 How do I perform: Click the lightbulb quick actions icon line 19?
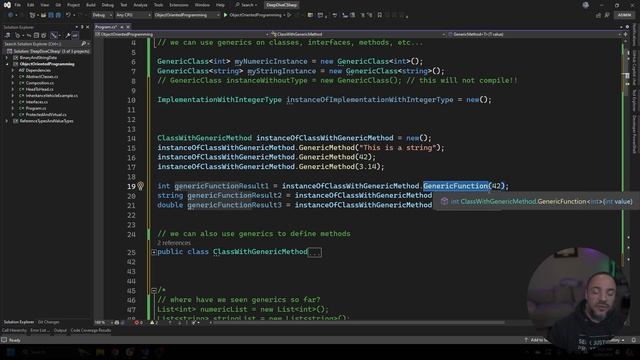coord(140,186)
